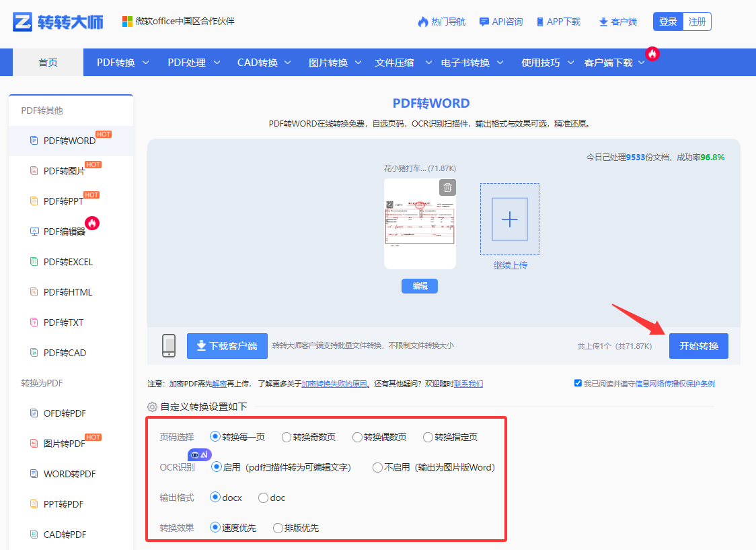Click the download icon beside 客户端
Image resolution: width=756 pixels, height=550 pixels.
[603, 22]
